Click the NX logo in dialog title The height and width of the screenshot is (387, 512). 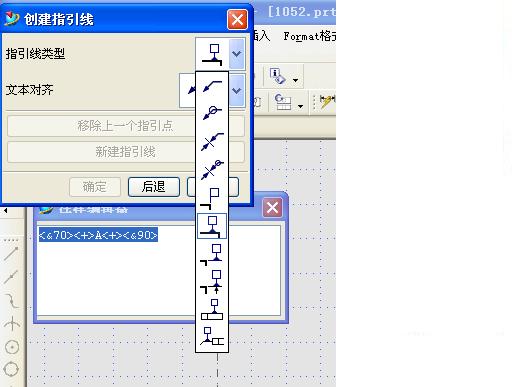coord(12,19)
